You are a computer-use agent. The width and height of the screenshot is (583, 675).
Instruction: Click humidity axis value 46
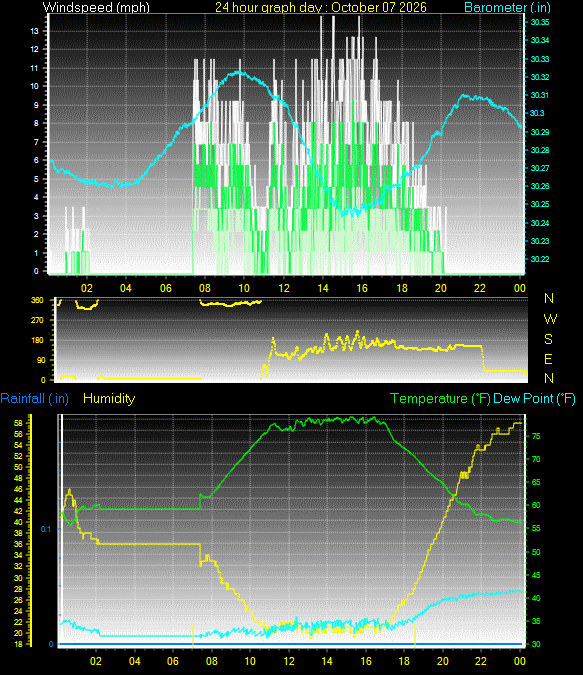(x=18, y=489)
